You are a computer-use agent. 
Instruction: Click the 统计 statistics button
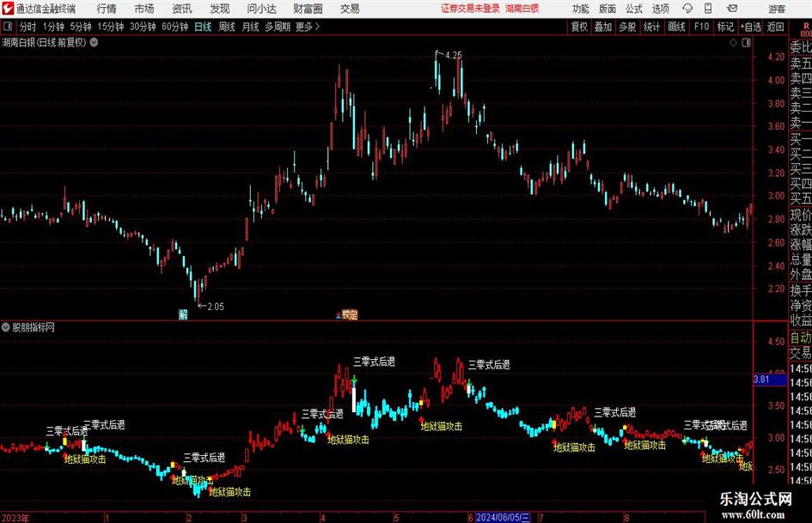point(651,27)
